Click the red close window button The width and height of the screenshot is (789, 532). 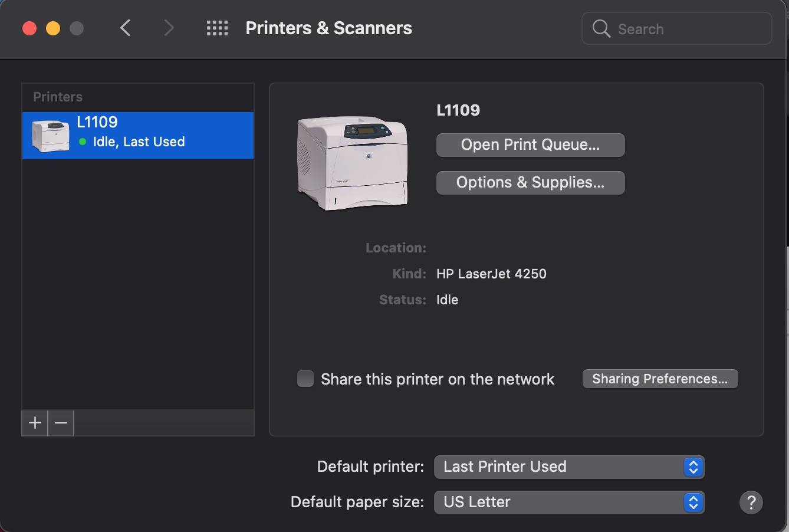(29, 28)
